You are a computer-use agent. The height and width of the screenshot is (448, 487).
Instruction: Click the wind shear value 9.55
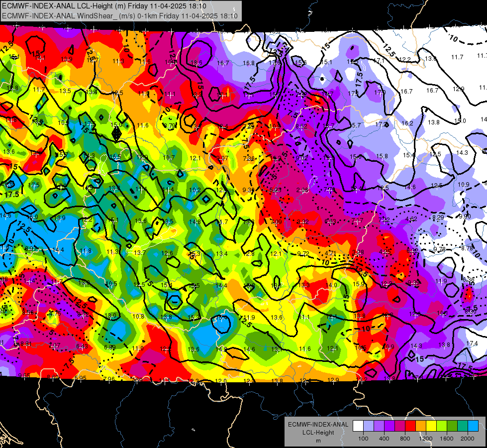click(x=24, y=375)
